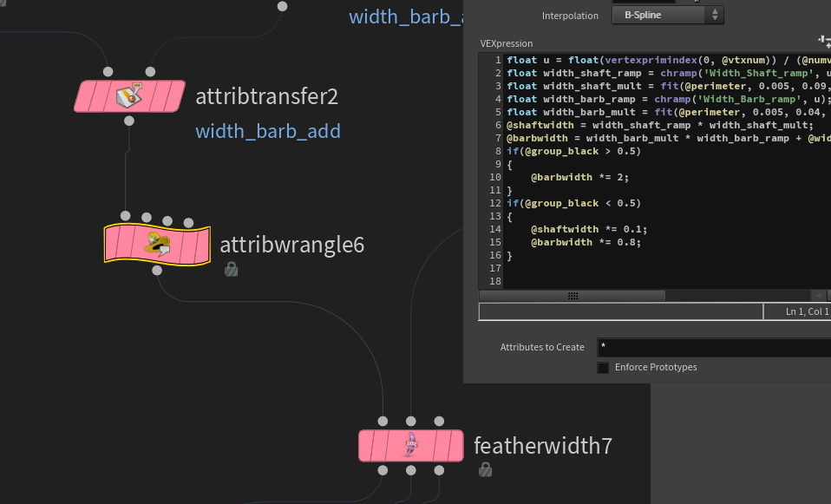
Task: Click the VEXpression editor horizontal scrollbar thumb
Action: 573,295
